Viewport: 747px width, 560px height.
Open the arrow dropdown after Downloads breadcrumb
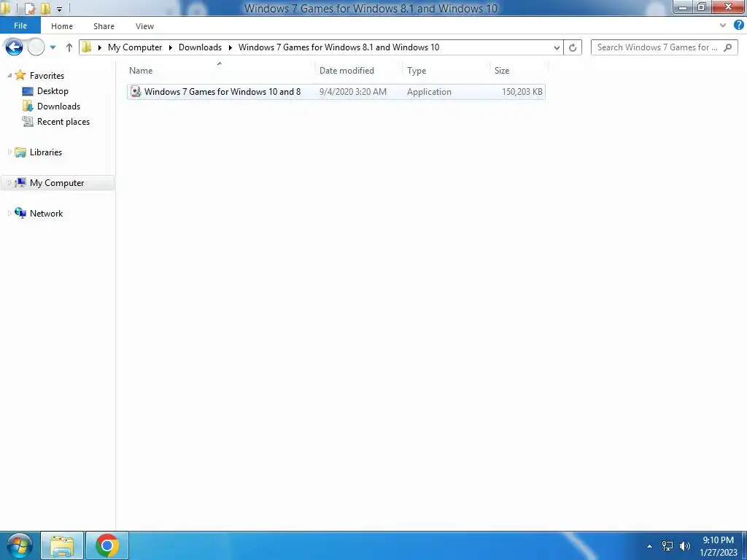coord(230,47)
